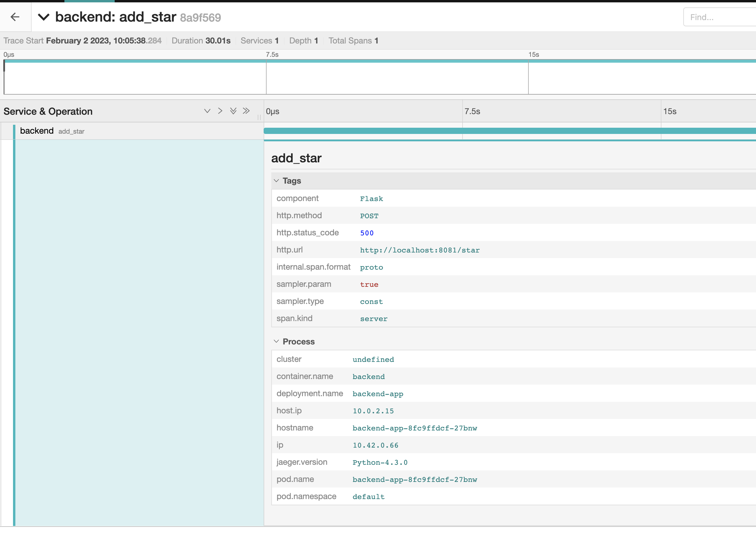This screenshot has height=544, width=756.
Task: Click the add_star span detail title
Action: click(x=296, y=158)
